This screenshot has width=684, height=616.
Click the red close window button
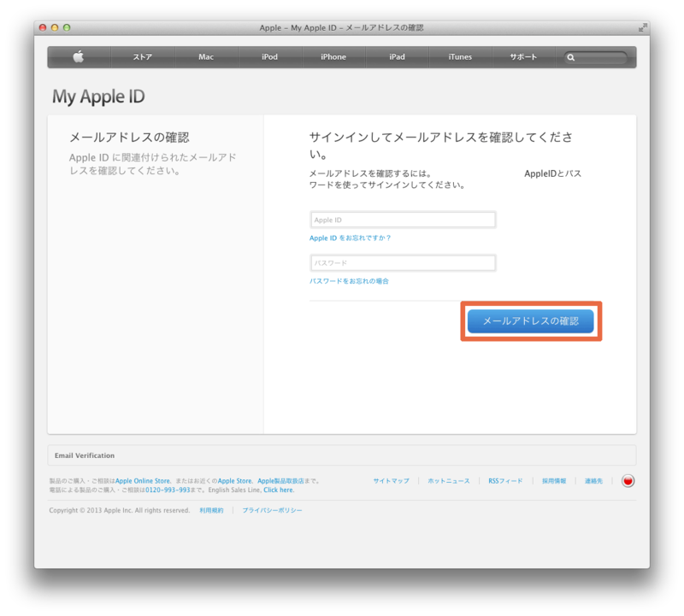pos(43,27)
